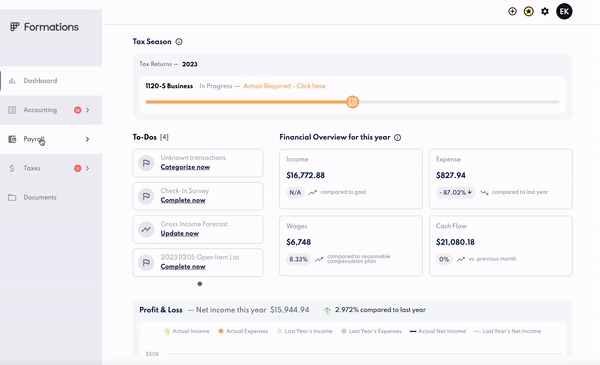Viewport: 600px width, 365px height.
Task: Open the Accounting menu item
Action: click(51, 110)
